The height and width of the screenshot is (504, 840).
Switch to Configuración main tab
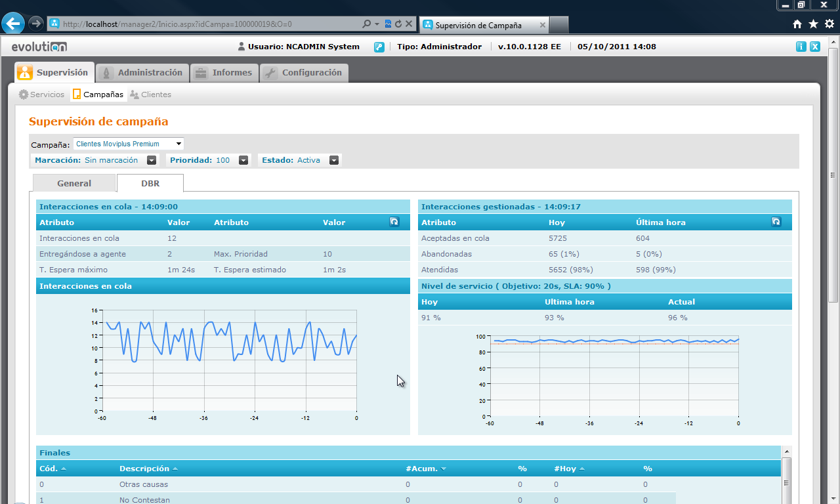304,73
